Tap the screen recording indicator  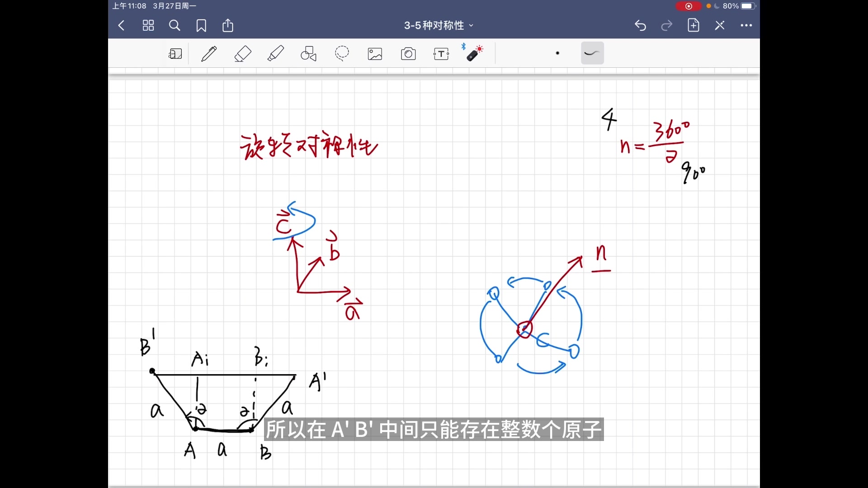(688, 6)
